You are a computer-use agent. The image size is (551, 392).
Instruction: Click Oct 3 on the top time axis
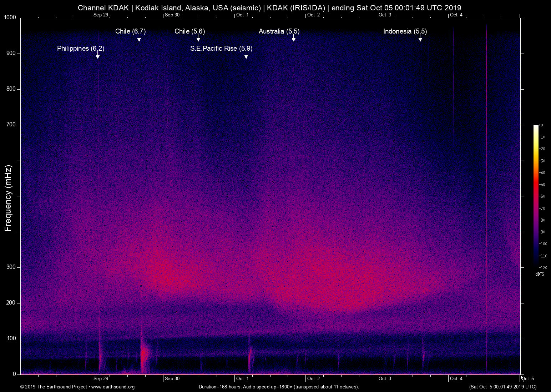click(x=385, y=15)
